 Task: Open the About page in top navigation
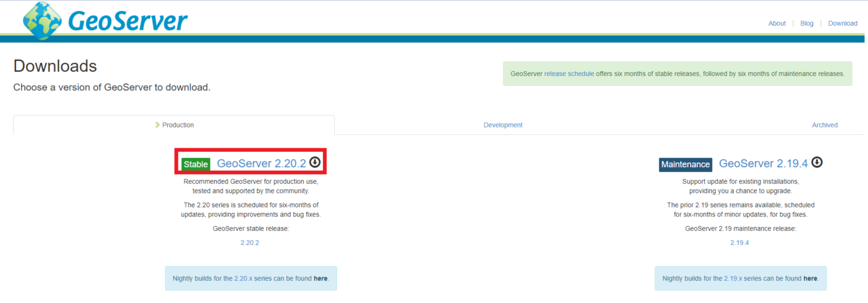777,24
